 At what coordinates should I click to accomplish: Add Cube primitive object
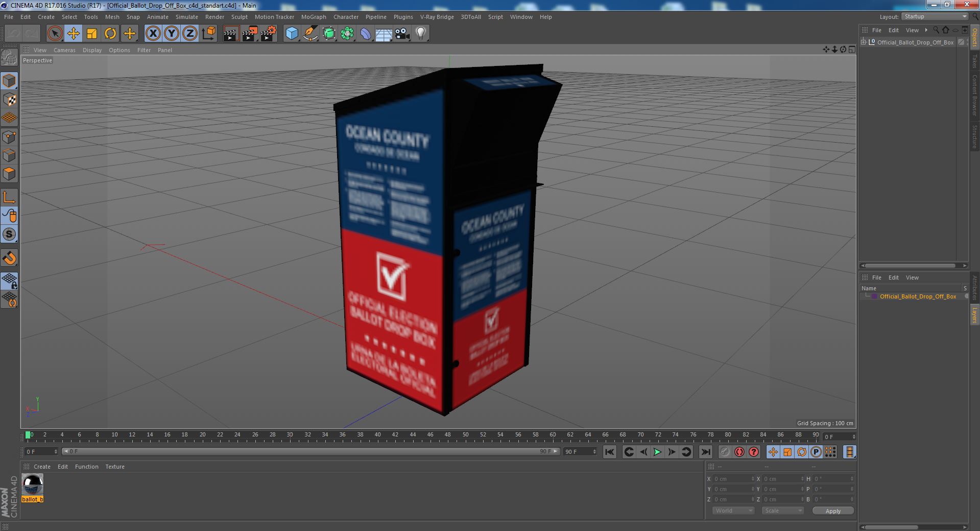pyautogui.click(x=292, y=34)
